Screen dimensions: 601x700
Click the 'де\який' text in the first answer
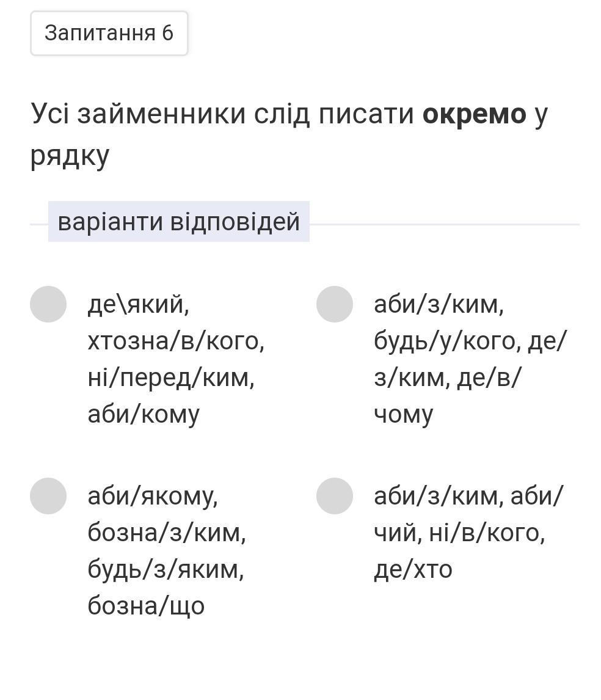tap(138, 304)
